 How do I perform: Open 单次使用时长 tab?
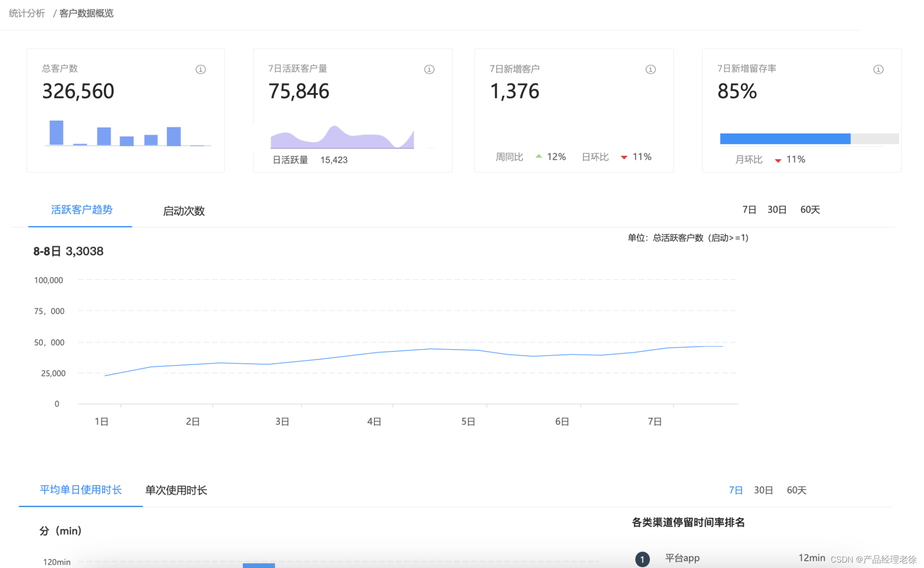(176, 490)
